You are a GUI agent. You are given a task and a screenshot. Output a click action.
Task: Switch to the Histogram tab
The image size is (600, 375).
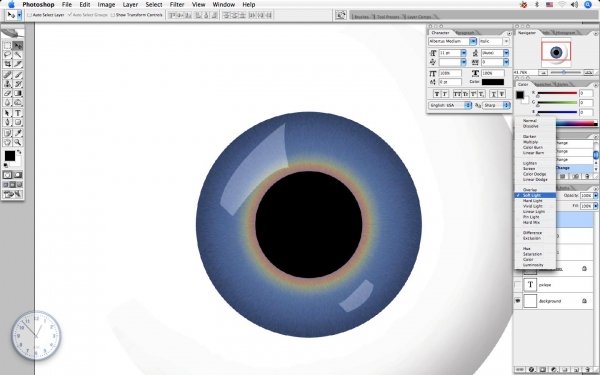click(566, 33)
